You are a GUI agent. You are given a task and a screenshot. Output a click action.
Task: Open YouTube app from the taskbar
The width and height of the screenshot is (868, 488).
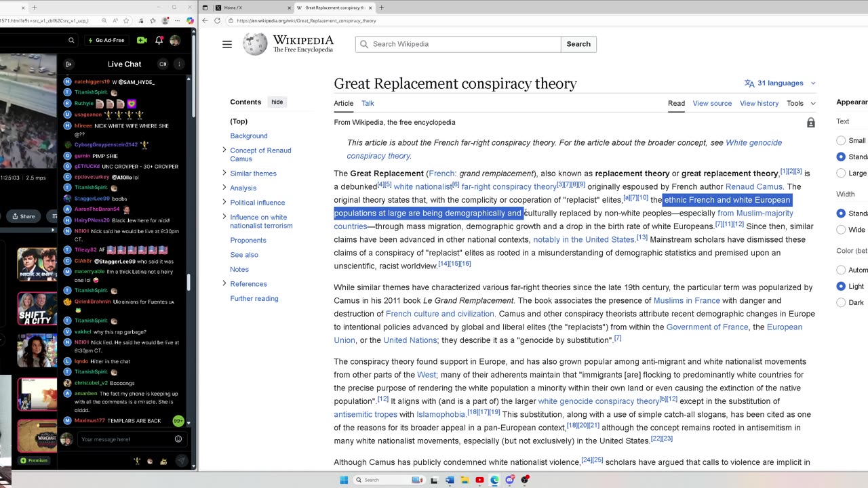pyautogui.click(x=479, y=480)
